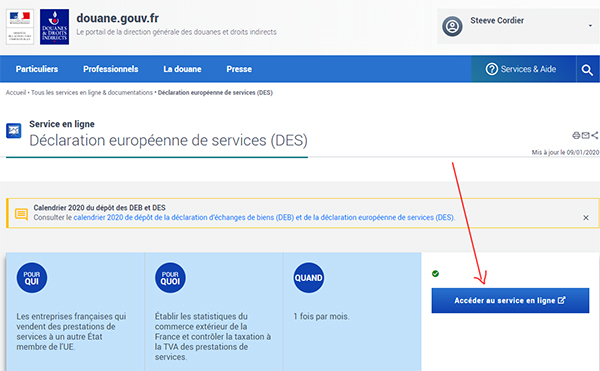Click the 'Les entreprises françaises' description text
Screen dimensions: 600x371
[x=71, y=332]
